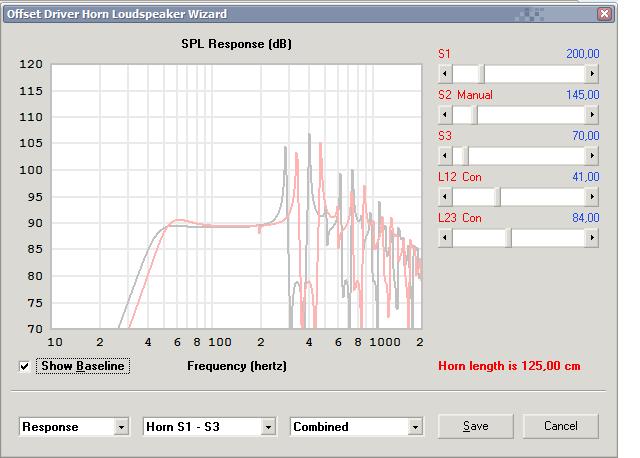Click the L12 slider thumb
640x458 pixels.
498,197
